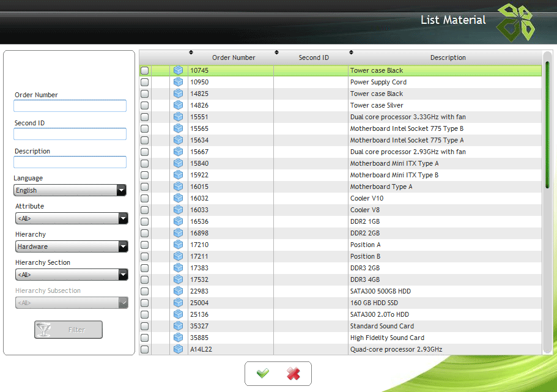Click the material cube icon for order 15551

tap(178, 117)
